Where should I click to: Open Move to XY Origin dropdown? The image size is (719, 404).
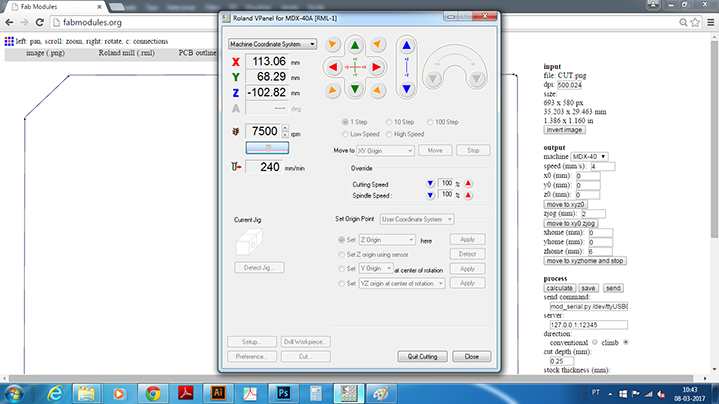tap(385, 150)
